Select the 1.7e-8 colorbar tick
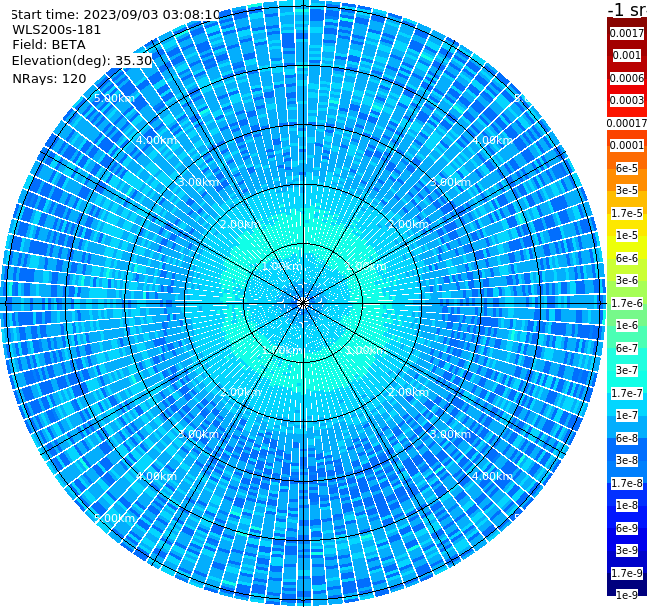This screenshot has height=607, width=647. (x=627, y=483)
